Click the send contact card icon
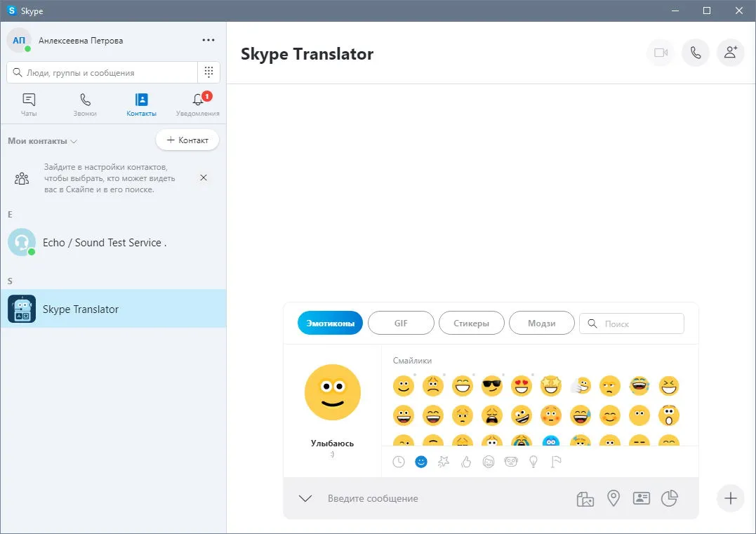 (642, 498)
